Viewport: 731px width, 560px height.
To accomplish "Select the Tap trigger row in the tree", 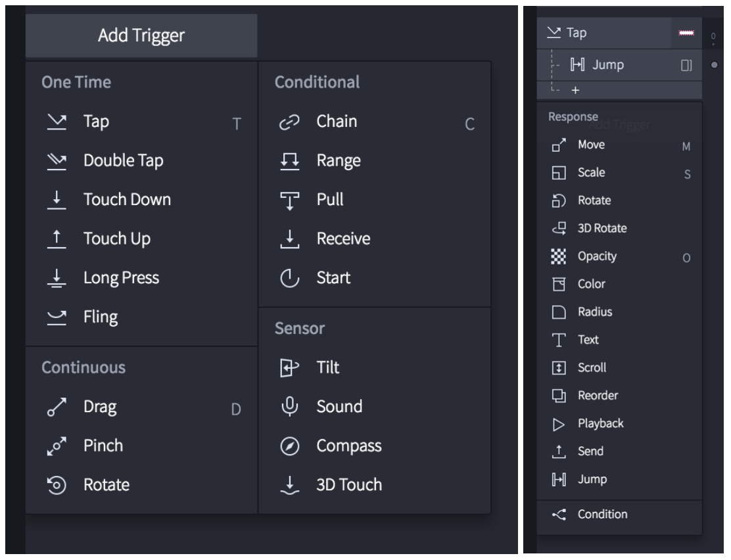I will (x=605, y=32).
